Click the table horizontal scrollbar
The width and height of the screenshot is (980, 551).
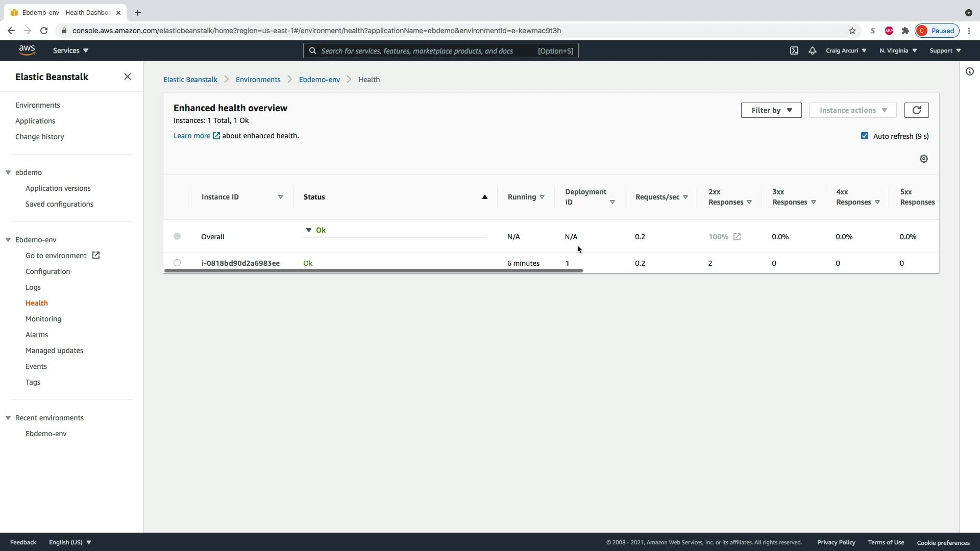[373, 270]
